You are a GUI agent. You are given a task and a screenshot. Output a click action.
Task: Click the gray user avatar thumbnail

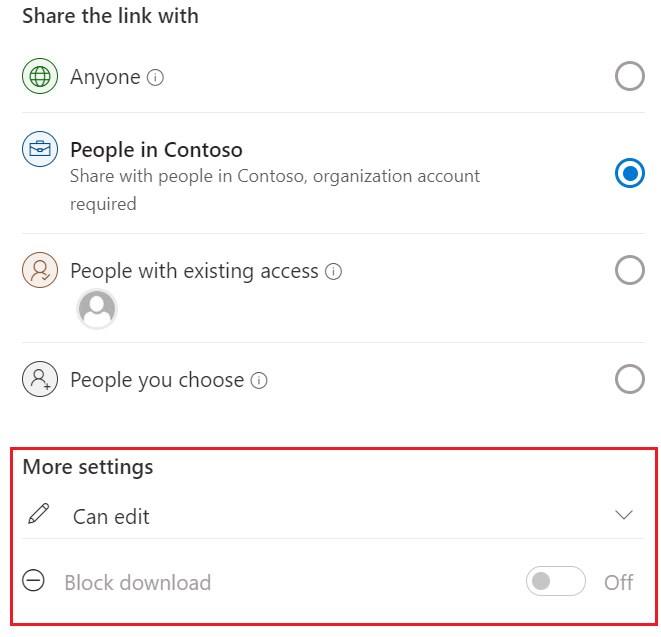click(x=97, y=309)
